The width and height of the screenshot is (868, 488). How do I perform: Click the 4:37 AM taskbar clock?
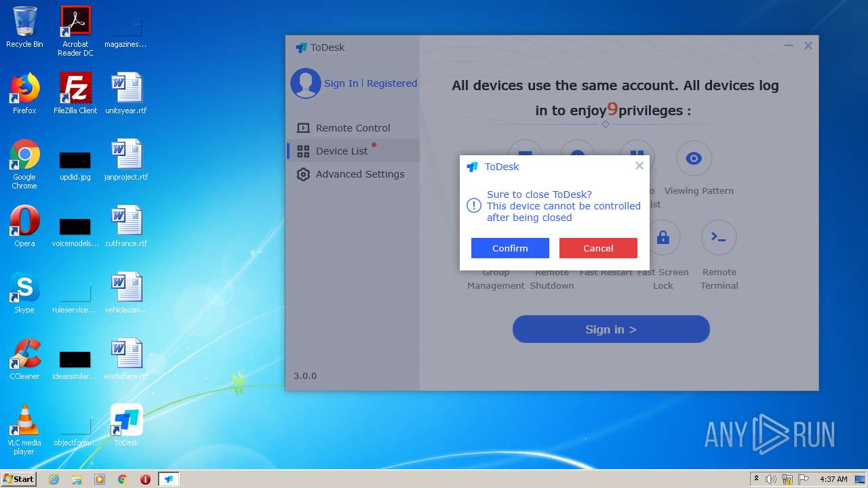tap(833, 479)
